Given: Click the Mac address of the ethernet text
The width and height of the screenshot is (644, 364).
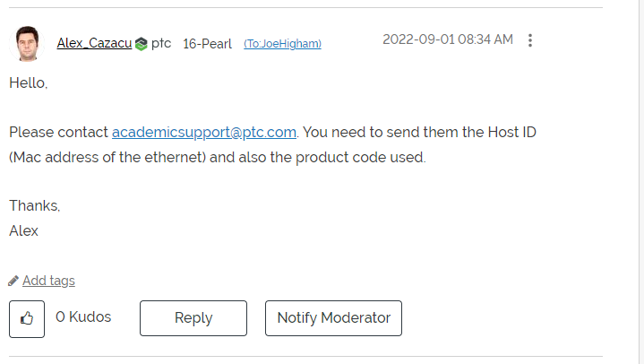Looking at the screenshot, I should [x=108, y=158].
